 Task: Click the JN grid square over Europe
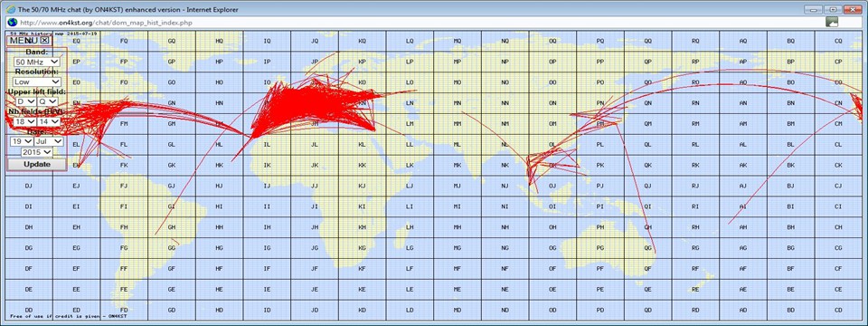(315, 103)
